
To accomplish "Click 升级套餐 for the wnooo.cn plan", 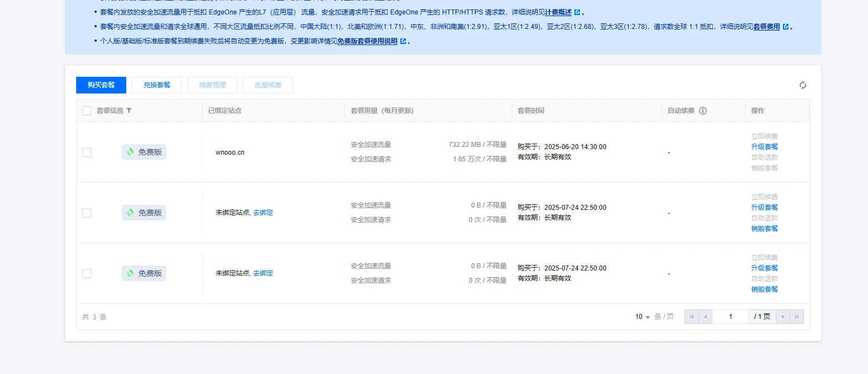I will coord(764,147).
